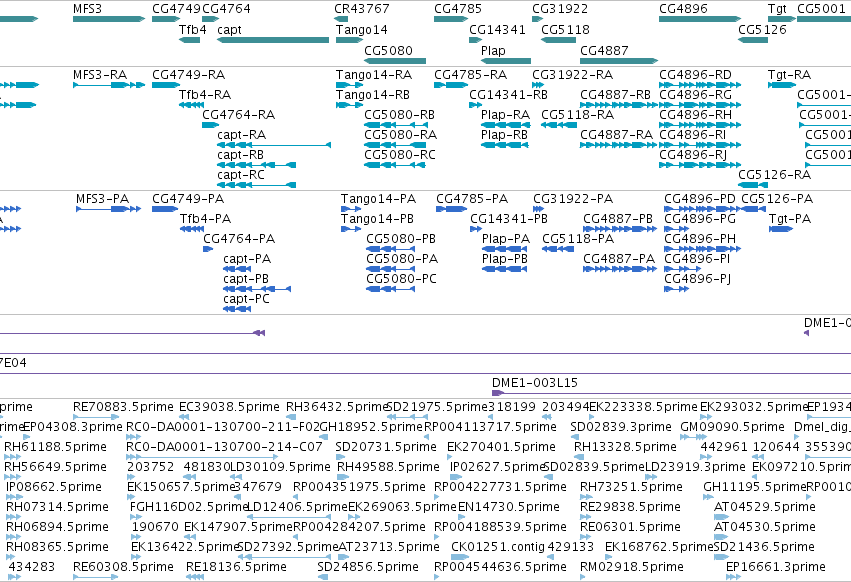This screenshot has width=851, height=582.
Task: Select the Tgt-PA protein label
Action: (x=790, y=219)
